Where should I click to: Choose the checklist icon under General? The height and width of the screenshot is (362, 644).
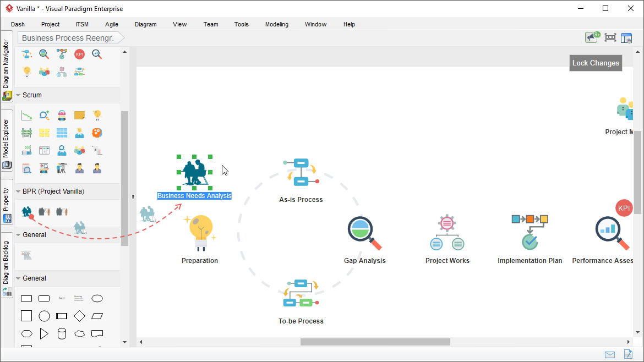27,255
